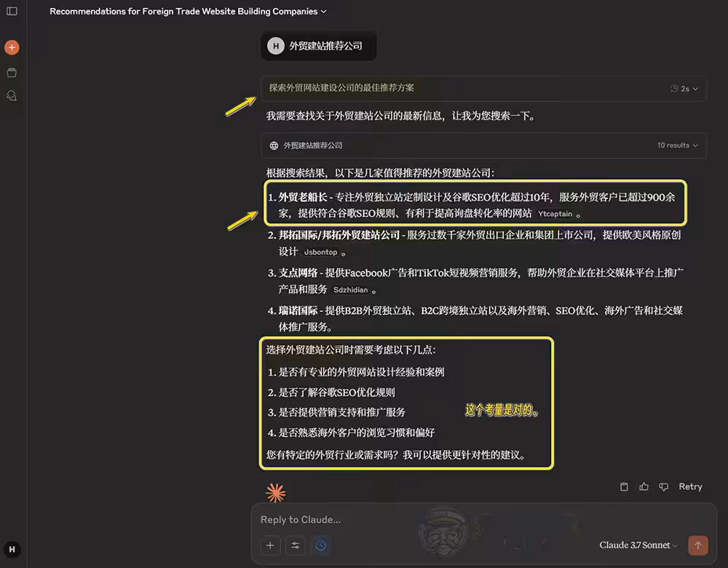
Task: Click the text 是否有专业的外贸网站设计经验和案例
Action: 361,372
